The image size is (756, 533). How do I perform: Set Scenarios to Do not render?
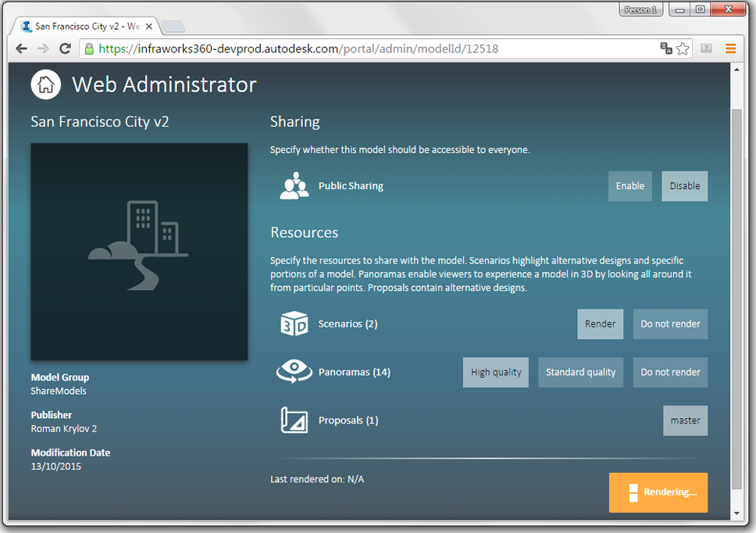(x=670, y=324)
